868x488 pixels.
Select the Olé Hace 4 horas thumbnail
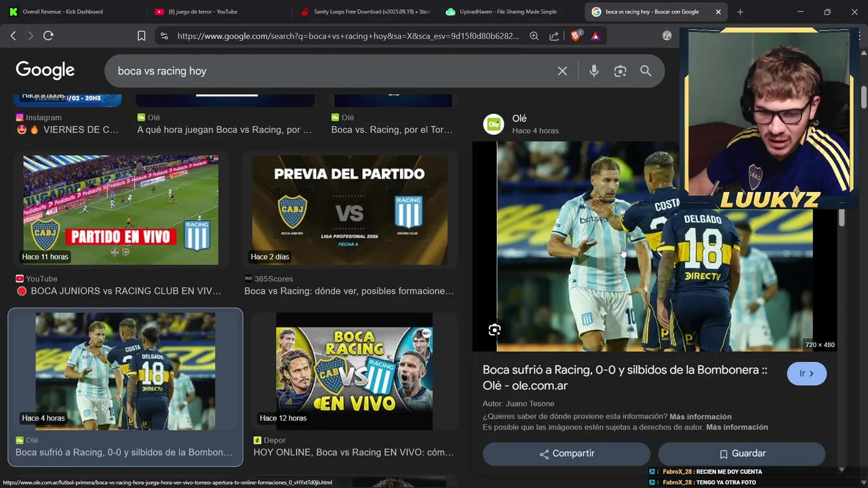pos(125,371)
